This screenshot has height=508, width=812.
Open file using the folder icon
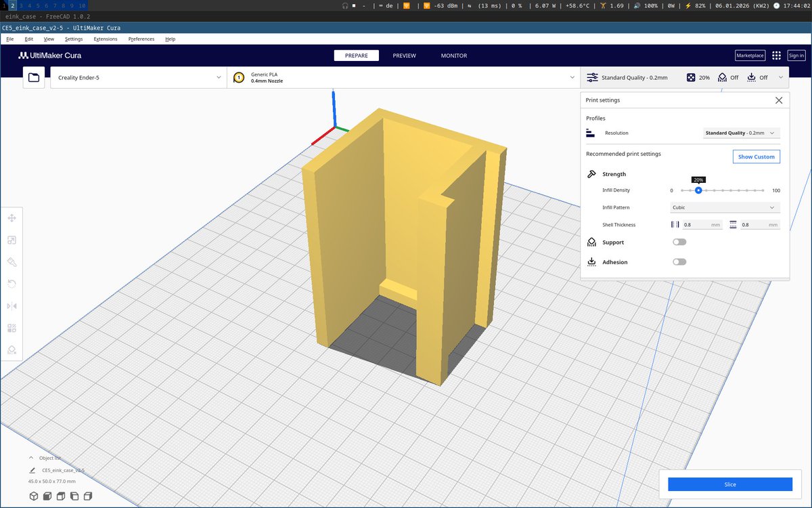(34, 78)
